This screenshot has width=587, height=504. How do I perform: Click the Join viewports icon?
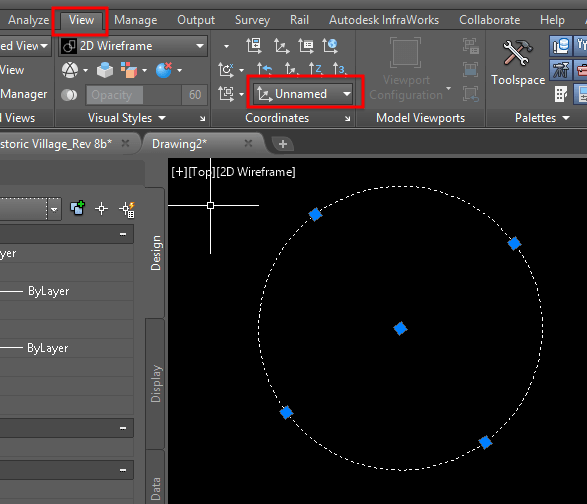coord(471,70)
